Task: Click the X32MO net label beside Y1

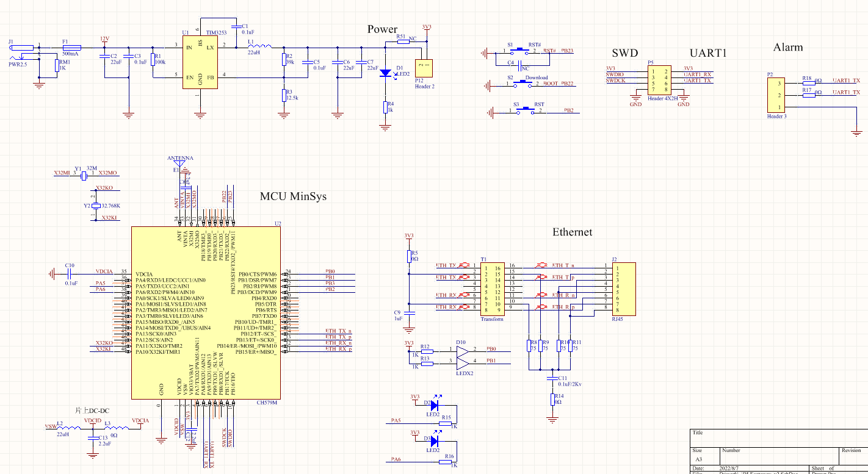Action: click(x=107, y=173)
